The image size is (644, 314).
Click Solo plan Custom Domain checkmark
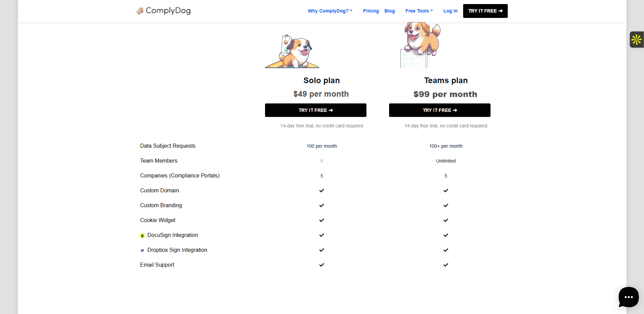tap(322, 191)
